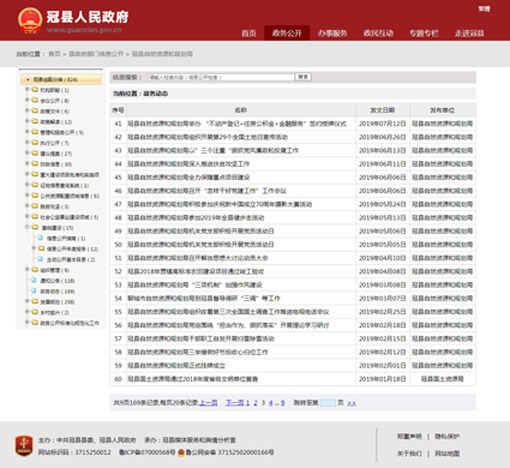510x468 pixels.
Task: Click the 搜索 search button
Action: [303, 77]
